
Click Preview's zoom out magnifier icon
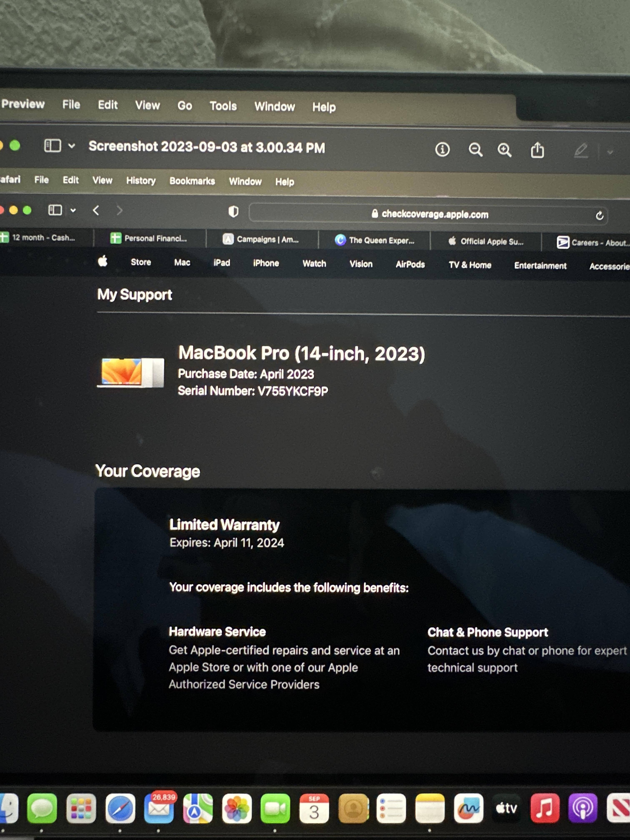pos(475,150)
